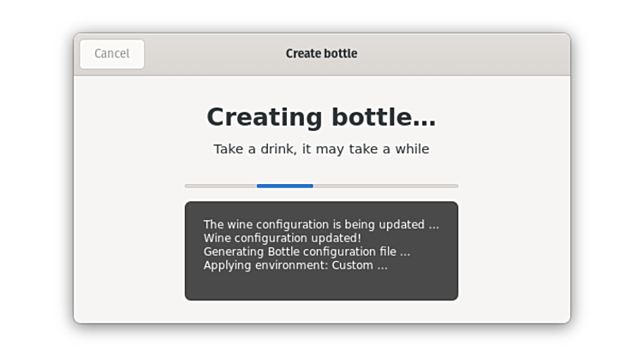Click the 'Create bottle' window title
This screenshot has width=644, height=362.
point(321,54)
